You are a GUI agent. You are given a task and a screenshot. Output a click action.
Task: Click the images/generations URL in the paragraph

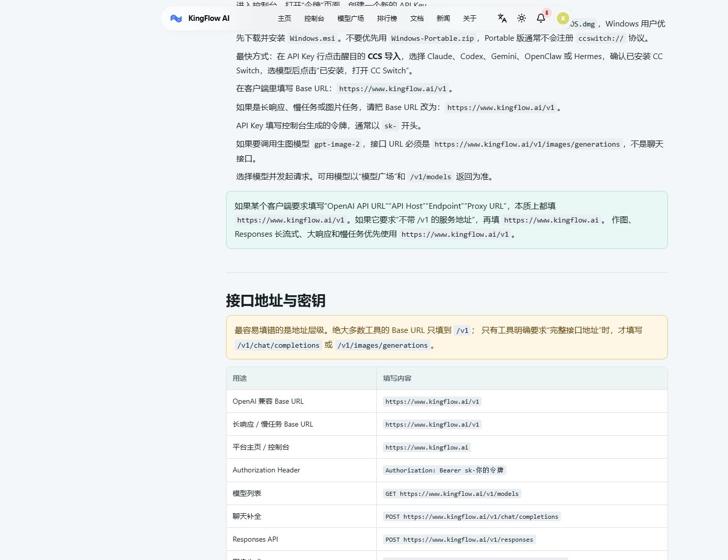pyautogui.click(x=527, y=144)
